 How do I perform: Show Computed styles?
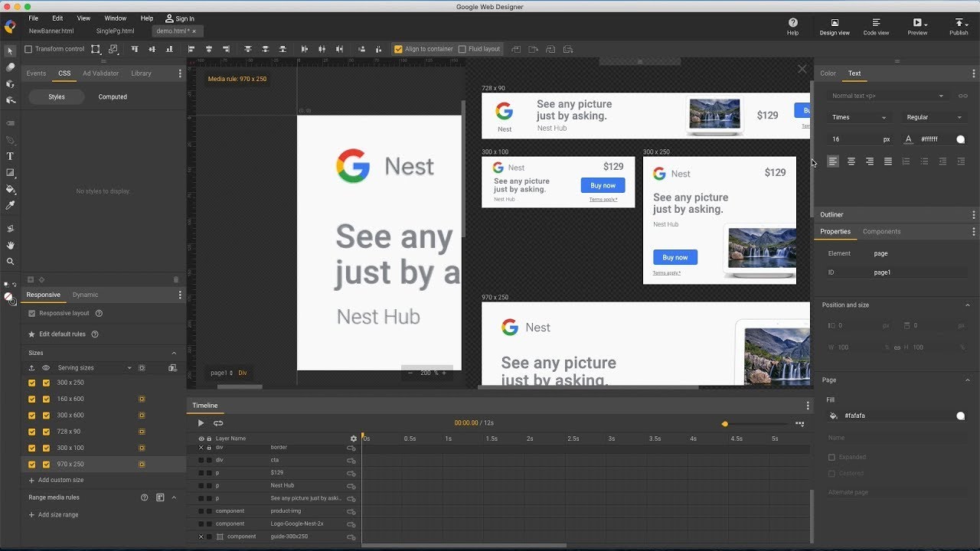(x=113, y=97)
